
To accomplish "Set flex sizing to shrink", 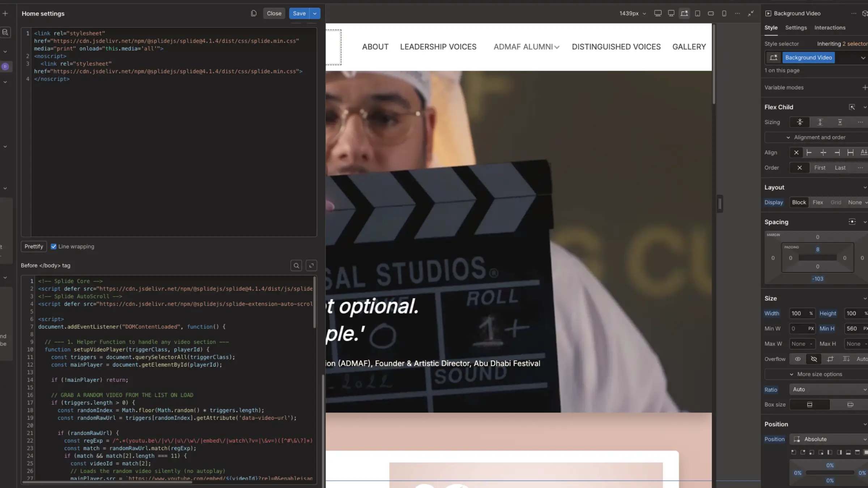I will pyautogui.click(x=800, y=122).
